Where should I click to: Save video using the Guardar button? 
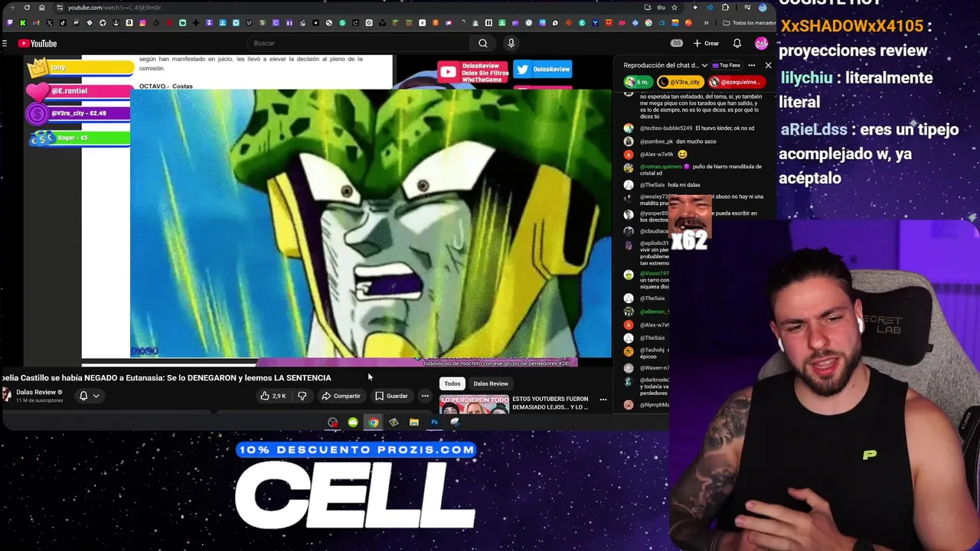click(391, 396)
